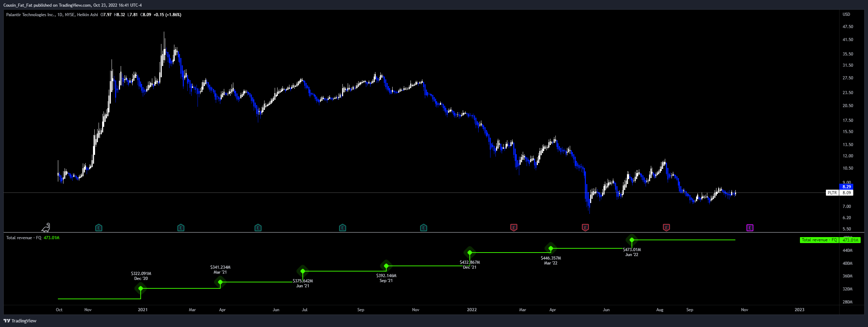The image size is (868, 327).
Task: Click the $375.642M revenue label
Action: (x=303, y=281)
